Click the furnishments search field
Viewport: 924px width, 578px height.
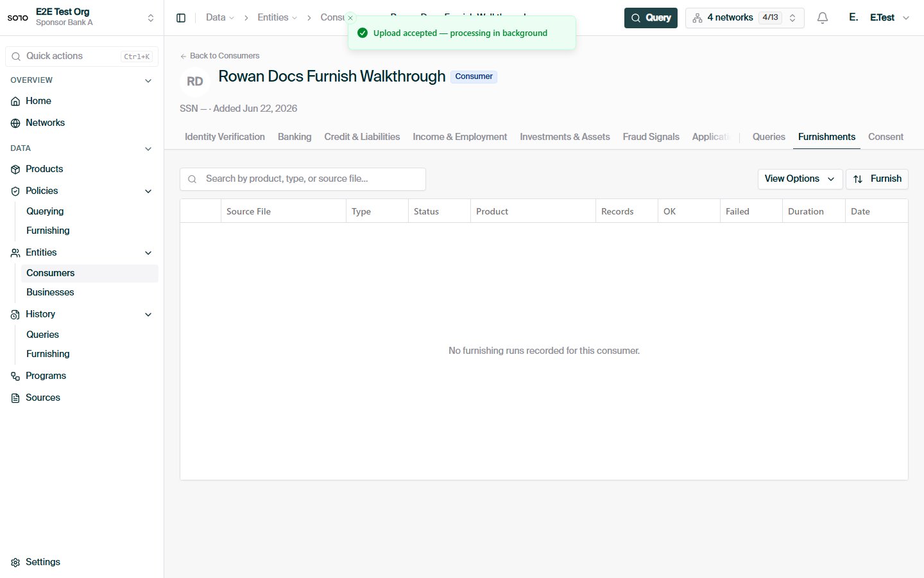pos(303,179)
